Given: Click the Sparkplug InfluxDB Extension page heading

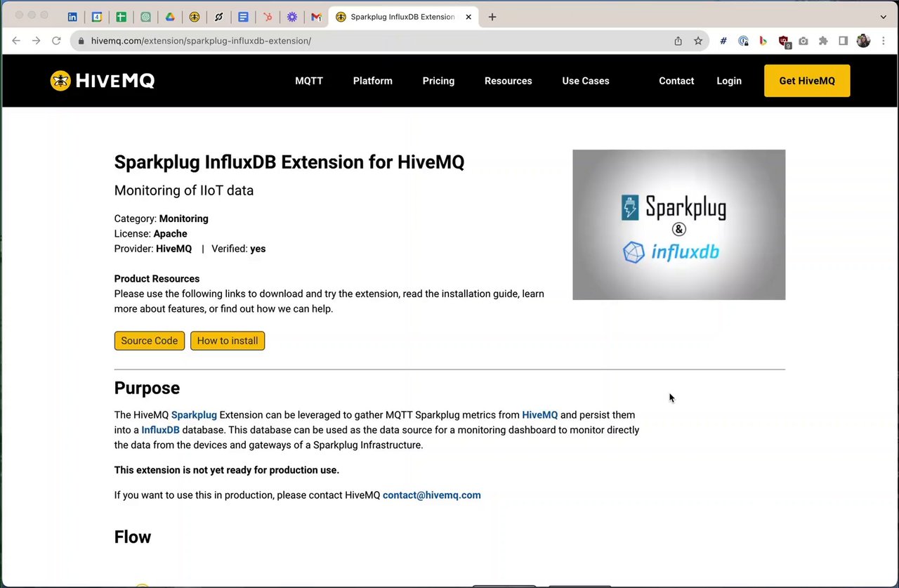Looking at the screenshot, I should (289, 162).
